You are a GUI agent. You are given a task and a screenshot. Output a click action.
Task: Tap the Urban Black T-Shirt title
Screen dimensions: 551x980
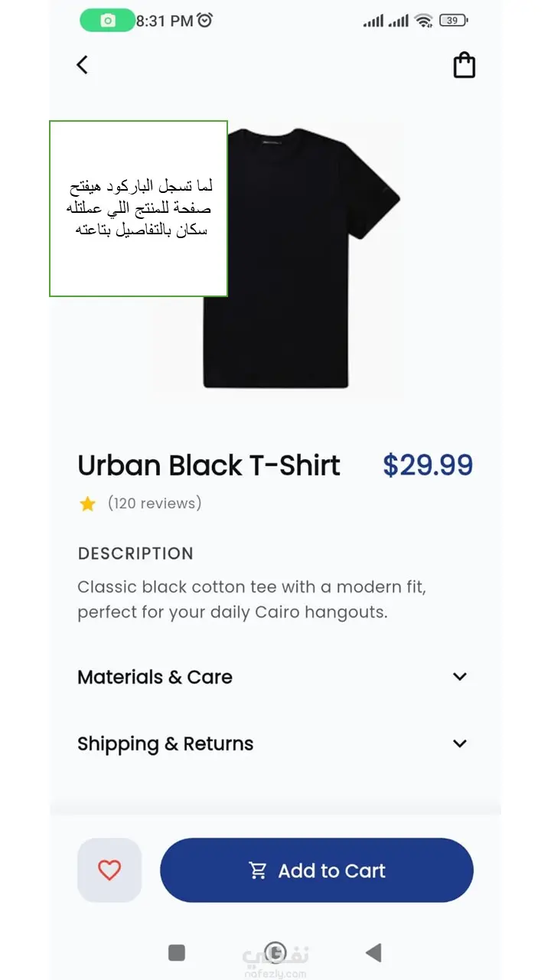[x=209, y=465]
